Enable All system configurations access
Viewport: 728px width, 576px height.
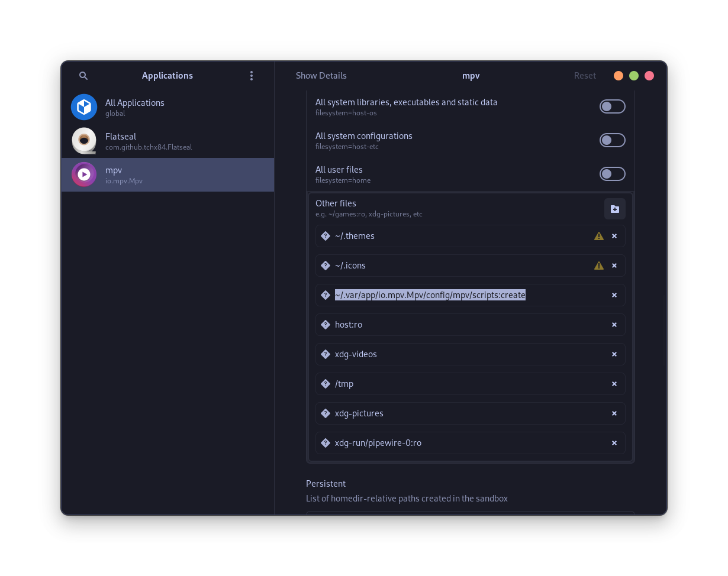coord(612,140)
